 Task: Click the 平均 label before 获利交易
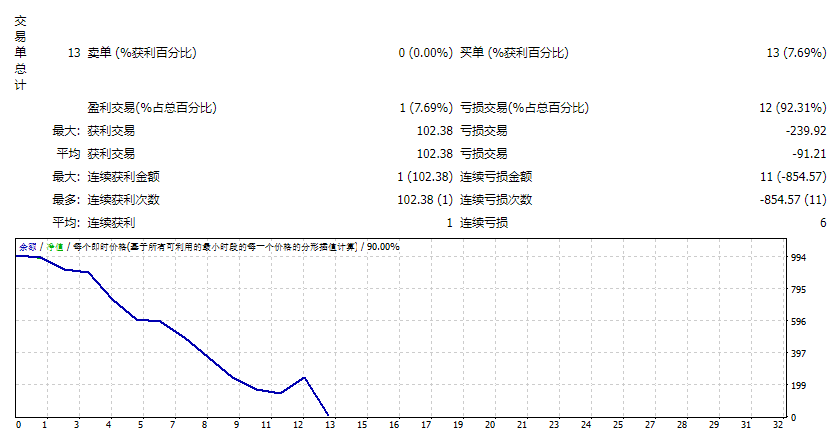[68, 154]
